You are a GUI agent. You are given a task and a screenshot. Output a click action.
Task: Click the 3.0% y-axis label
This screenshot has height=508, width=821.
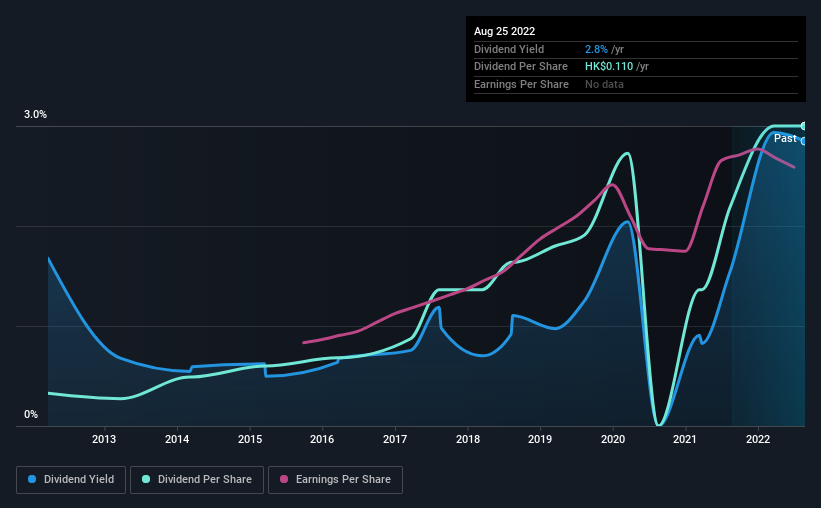tap(35, 114)
